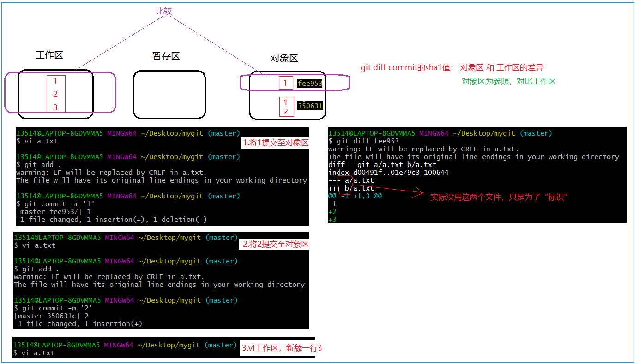Select the 工作区 heading
This screenshot has height=364, width=639.
click(49, 55)
